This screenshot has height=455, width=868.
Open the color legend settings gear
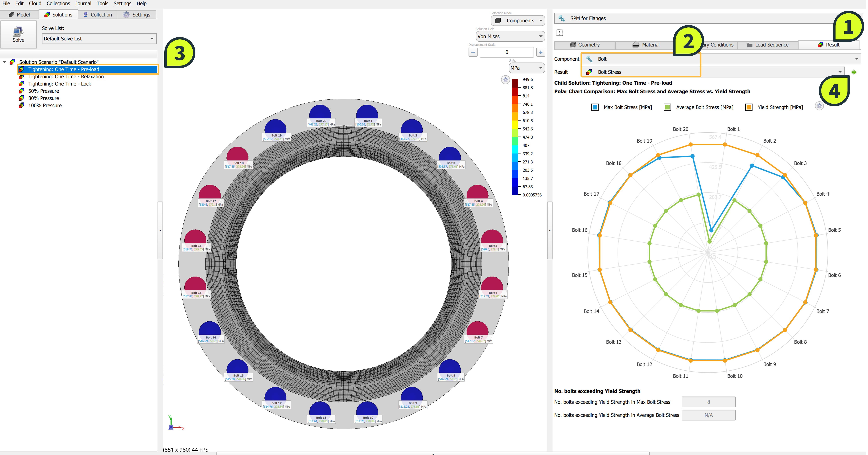tap(505, 80)
